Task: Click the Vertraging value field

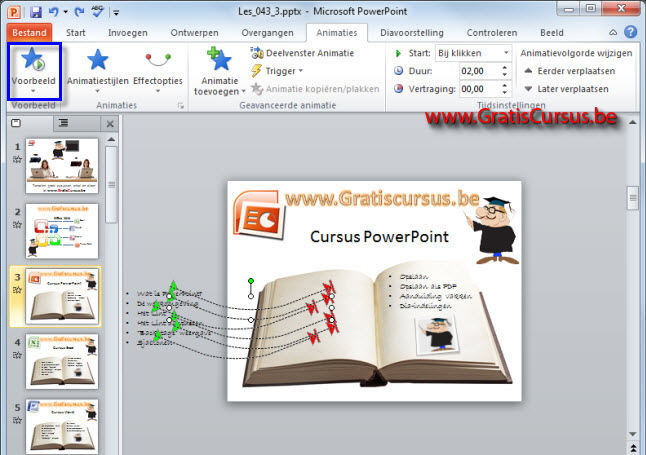Action: point(479,89)
